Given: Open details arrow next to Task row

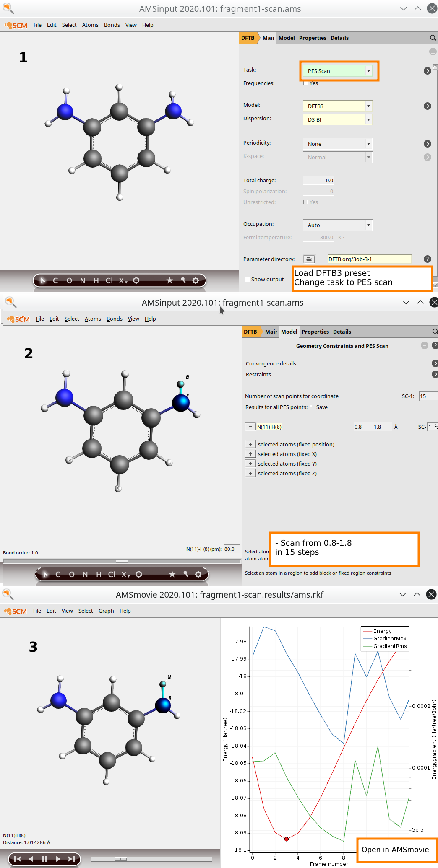Looking at the screenshot, I should [428, 71].
